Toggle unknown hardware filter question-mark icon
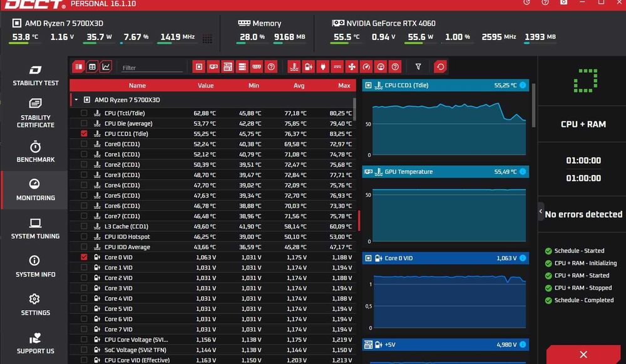Screen dimensions: 626x364 pos(271,67)
